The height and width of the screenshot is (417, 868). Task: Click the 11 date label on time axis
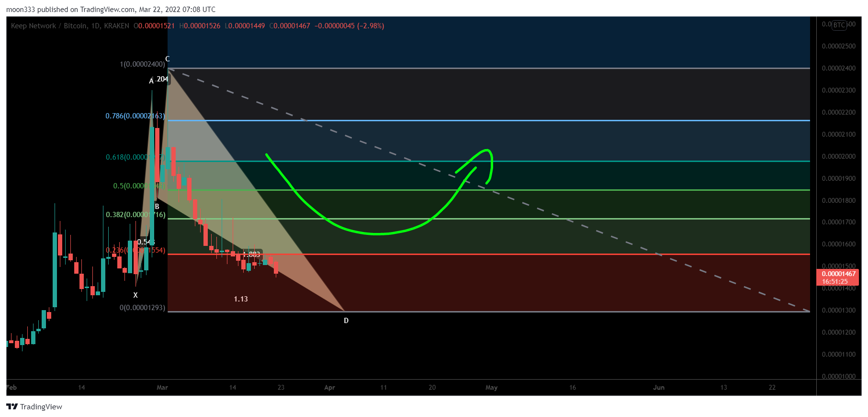[383, 387]
